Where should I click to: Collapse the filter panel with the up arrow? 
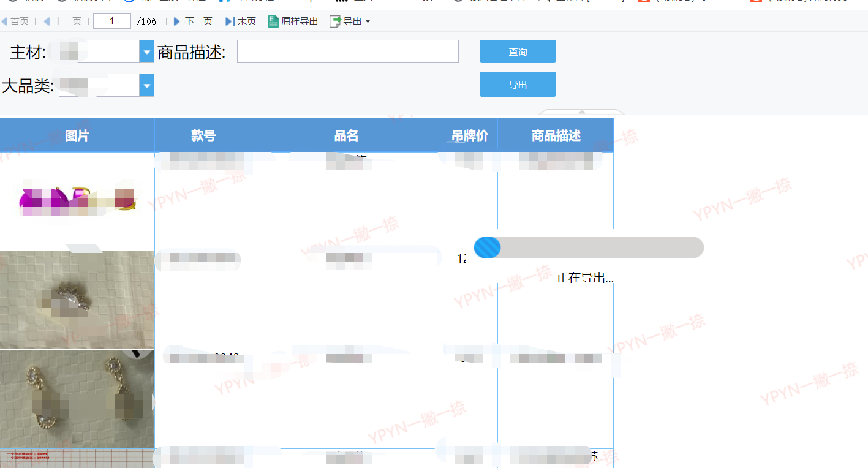581,112
